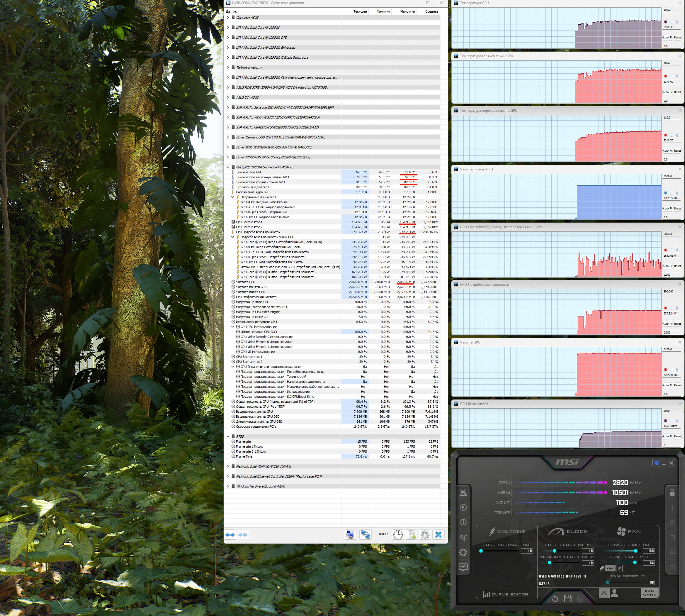Select Afterburner profile slot 1
This screenshot has width=685, height=616.
click(672, 507)
